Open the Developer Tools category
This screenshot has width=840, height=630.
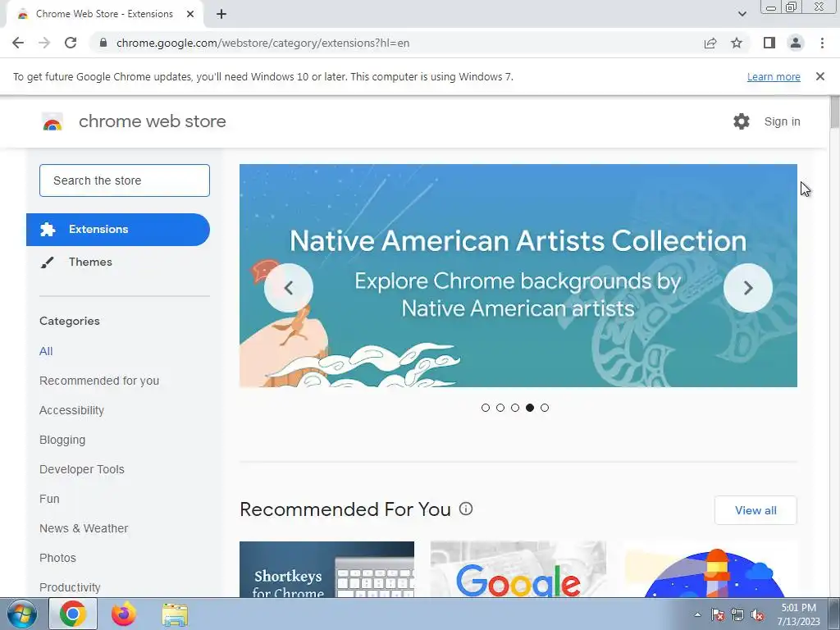tap(81, 469)
